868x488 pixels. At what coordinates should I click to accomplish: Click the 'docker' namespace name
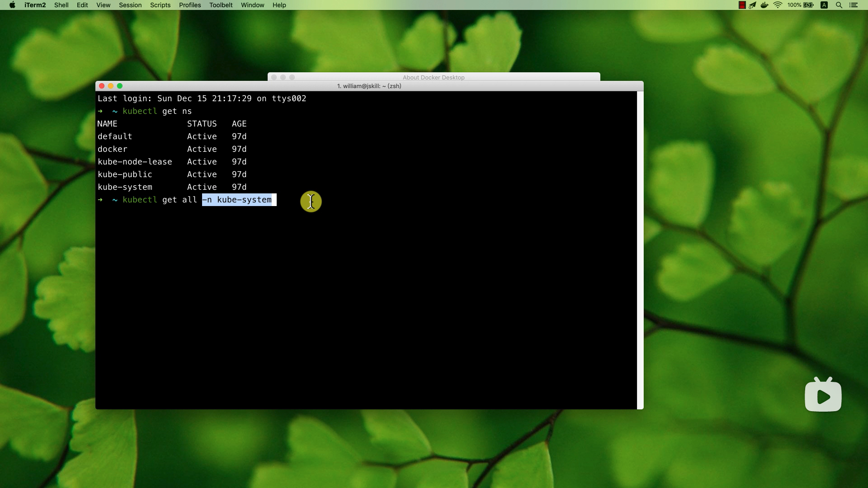(112, 149)
